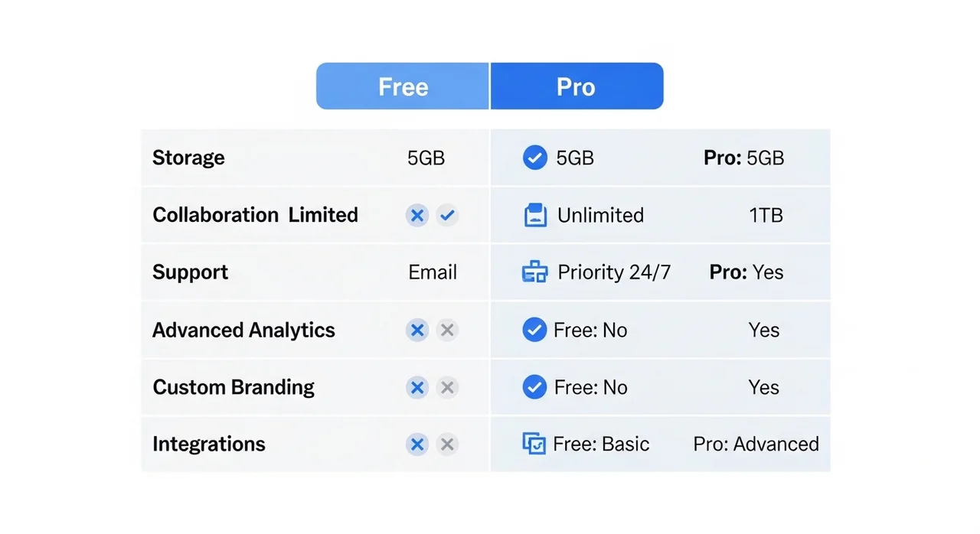Toggle the gray X in Custom Branding row
980x534 pixels.
[448, 387]
